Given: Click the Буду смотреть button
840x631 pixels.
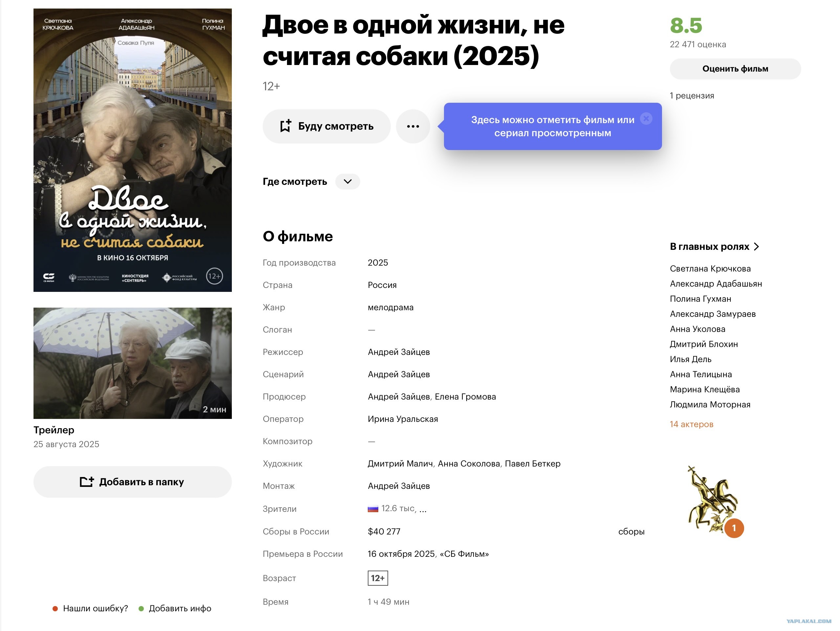Looking at the screenshot, I should pos(327,126).
